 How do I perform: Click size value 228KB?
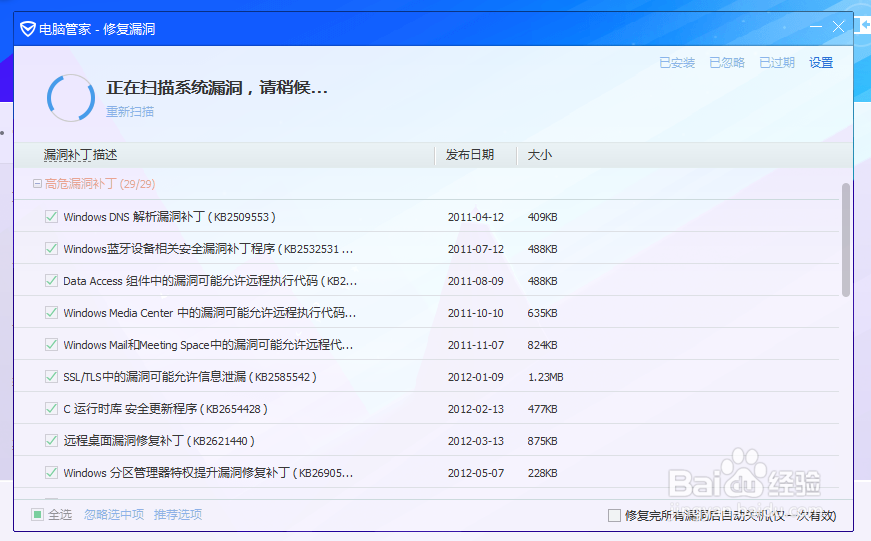tap(542, 473)
